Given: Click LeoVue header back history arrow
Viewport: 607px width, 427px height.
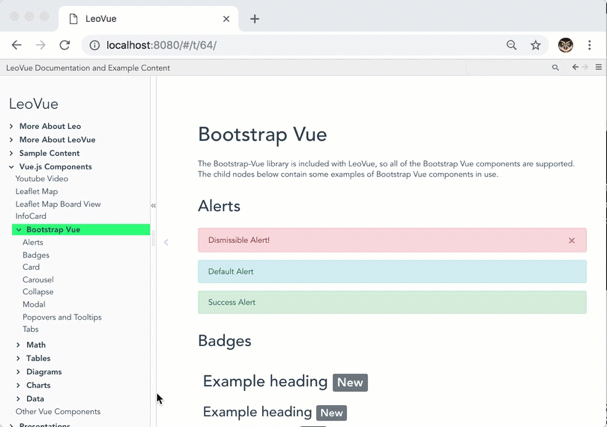Looking at the screenshot, I should [x=575, y=67].
